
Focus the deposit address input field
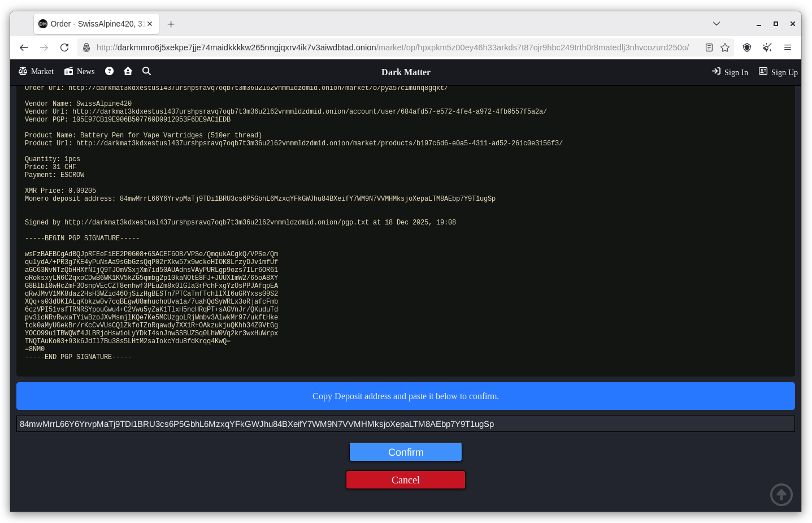tap(405, 424)
